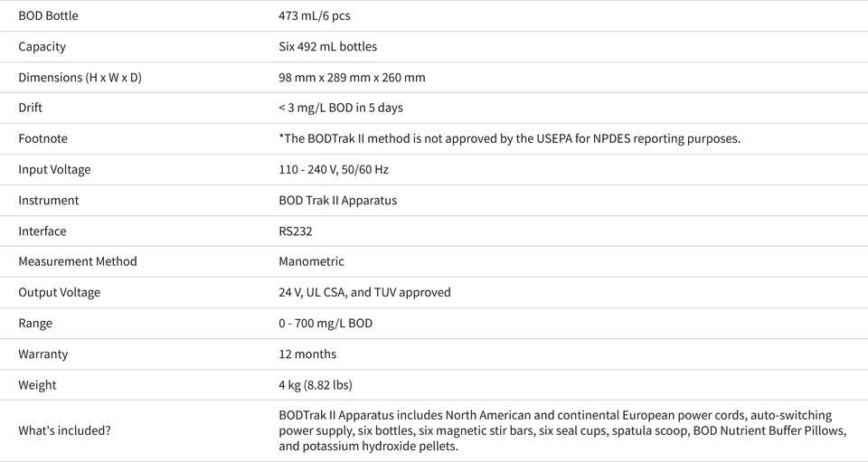Click the Capacity row label
This screenshot has width=868, height=462.
[42, 46]
